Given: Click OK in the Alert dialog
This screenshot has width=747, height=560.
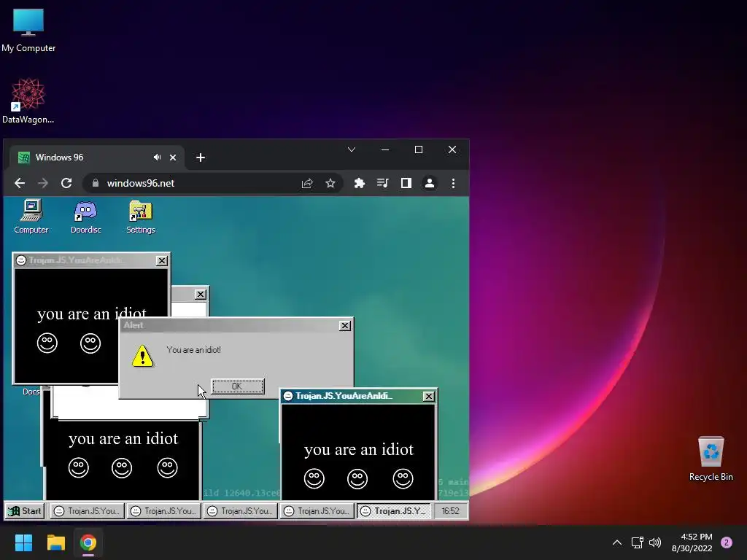Looking at the screenshot, I should (x=238, y=386).
